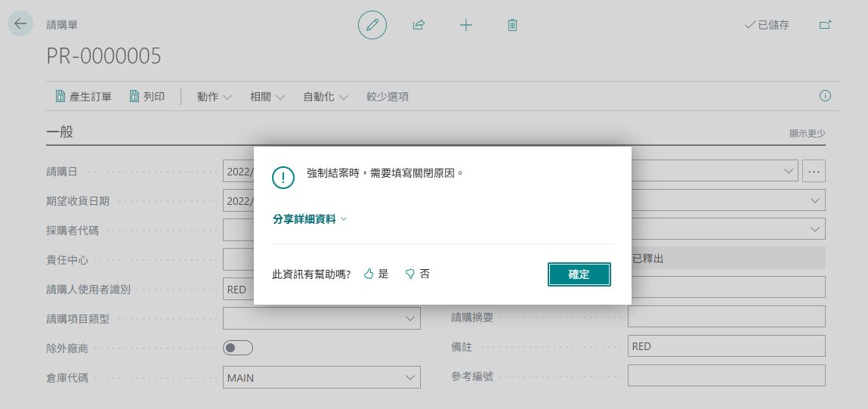868x409 pixels.
Task: Open the 相關 menu
Action: click(x=267, y=97)
